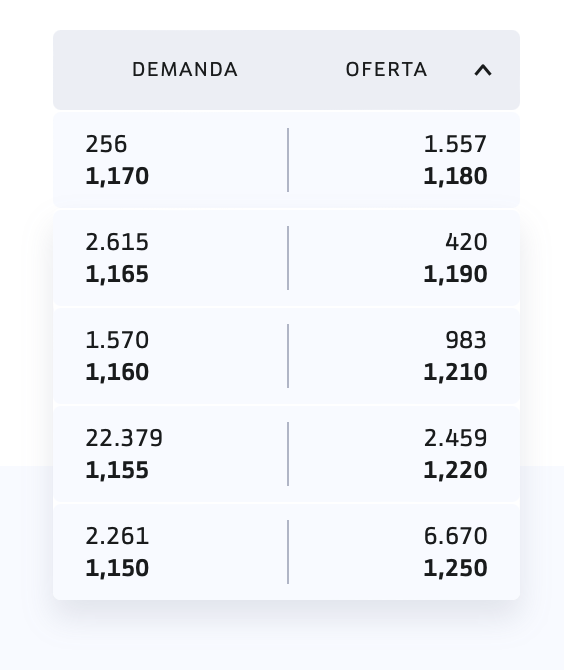
Task: Select demand volume 1.570
Action: (117, 340)
